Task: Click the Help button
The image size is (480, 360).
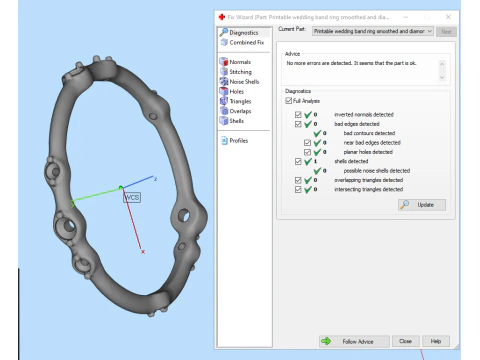Action: [436, 341]
